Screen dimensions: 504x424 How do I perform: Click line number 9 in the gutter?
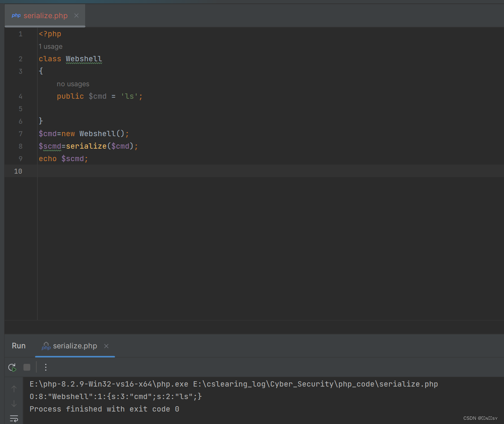[20, 158]
